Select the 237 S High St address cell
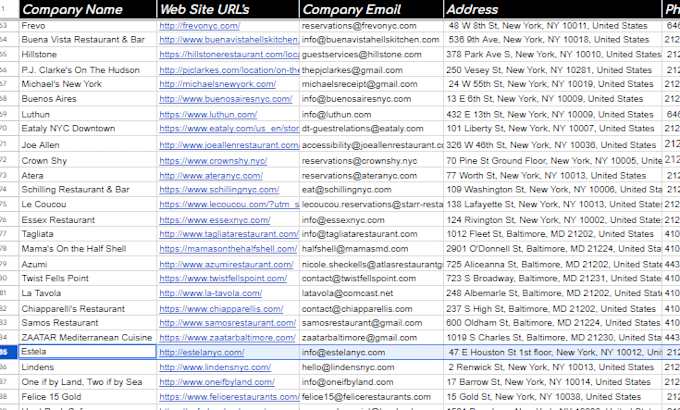 point(553,309)
